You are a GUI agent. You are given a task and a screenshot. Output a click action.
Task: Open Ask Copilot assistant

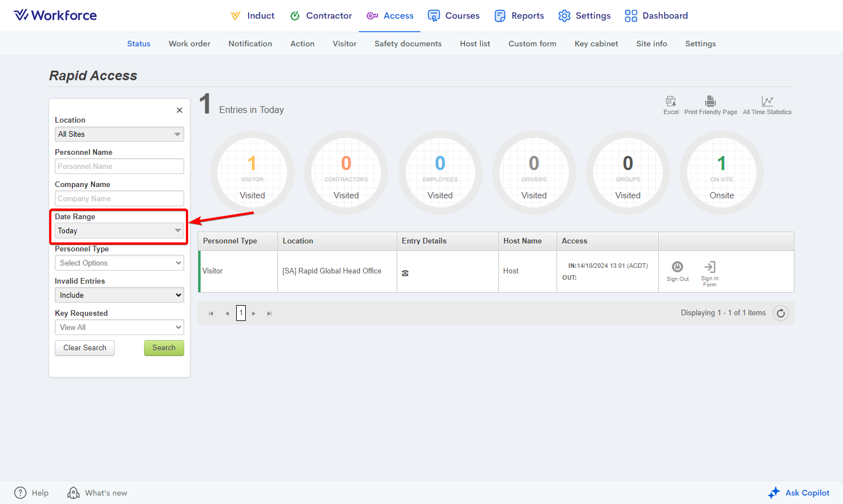coord(799,493)
